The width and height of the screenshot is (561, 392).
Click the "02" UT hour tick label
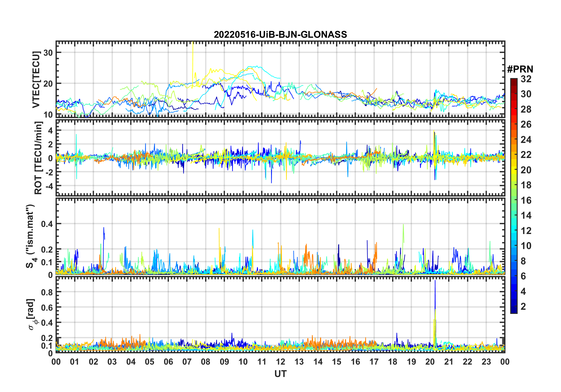point(93,362)
